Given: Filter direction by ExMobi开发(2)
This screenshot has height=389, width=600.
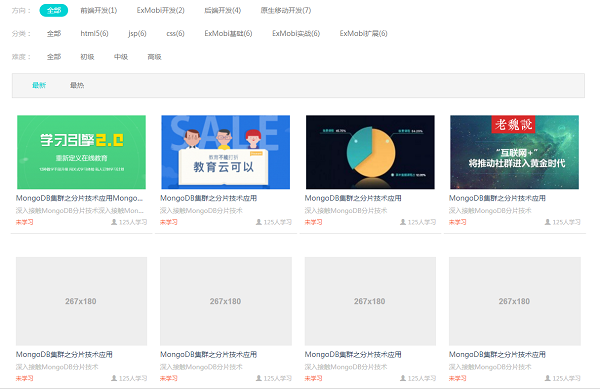Looking at the screenshot, I should 160,10.
